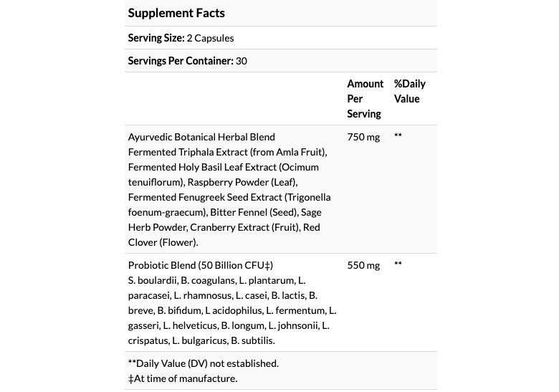
Task: Click the 550 mg amount value
Action: 363,265
